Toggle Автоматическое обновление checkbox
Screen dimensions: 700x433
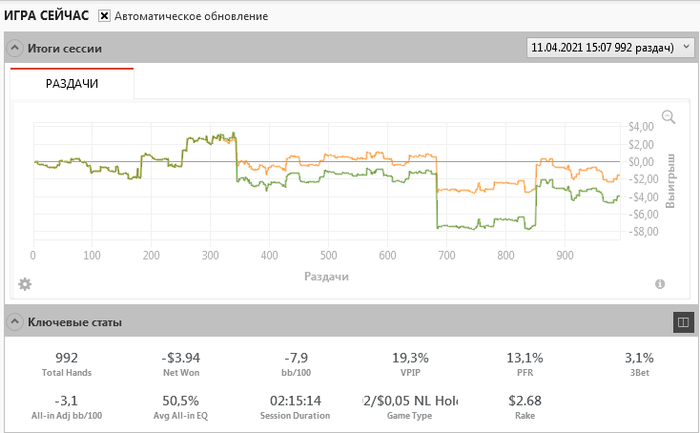click(104, 17)
